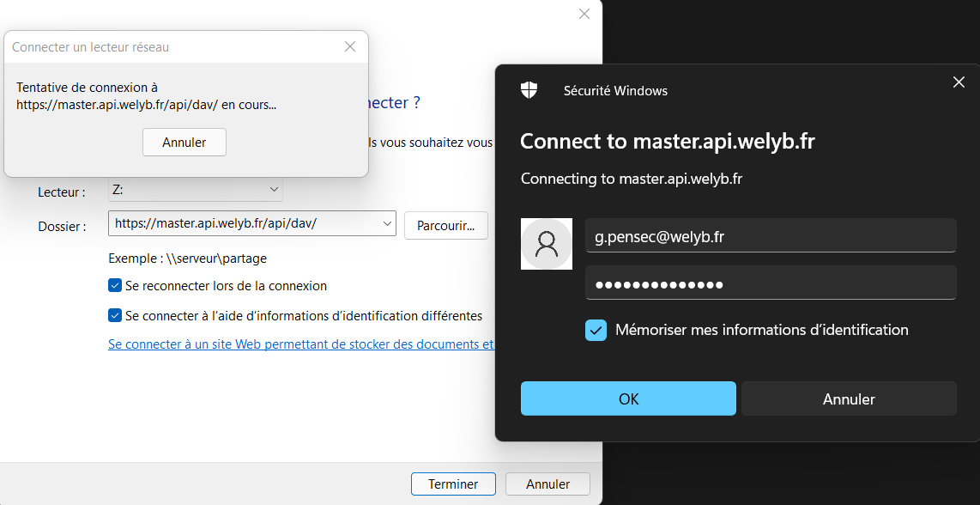This screenshot has width=980, height=505.
Task: Click the 'Lecteur :' label
Action: (x=62, y=192)
